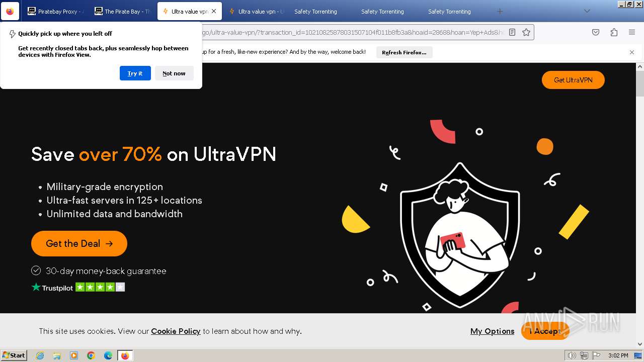Screen dimensions: 644x362
Task: Toggle reader view icon in address bar
Action: coord(512,32)
